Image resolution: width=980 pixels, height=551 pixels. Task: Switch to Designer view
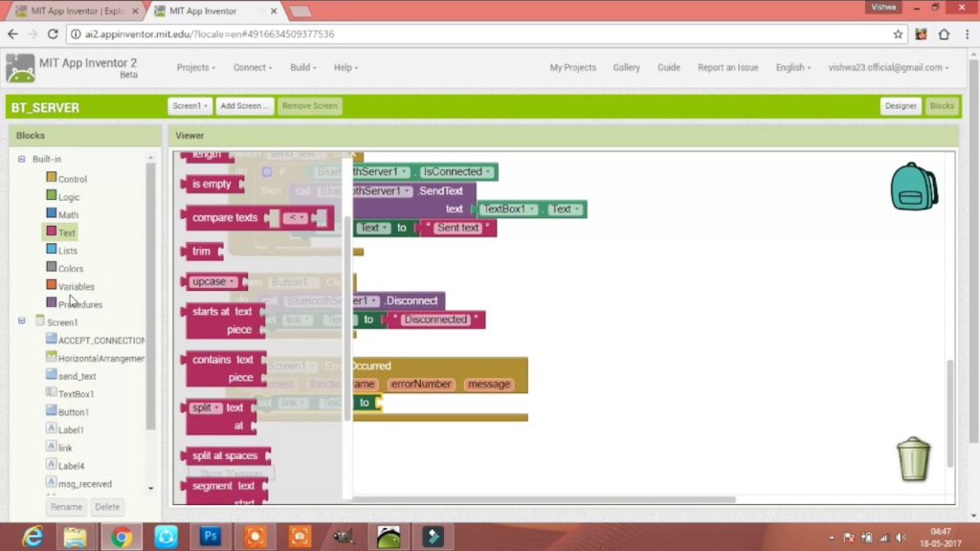tap(900, 105)
